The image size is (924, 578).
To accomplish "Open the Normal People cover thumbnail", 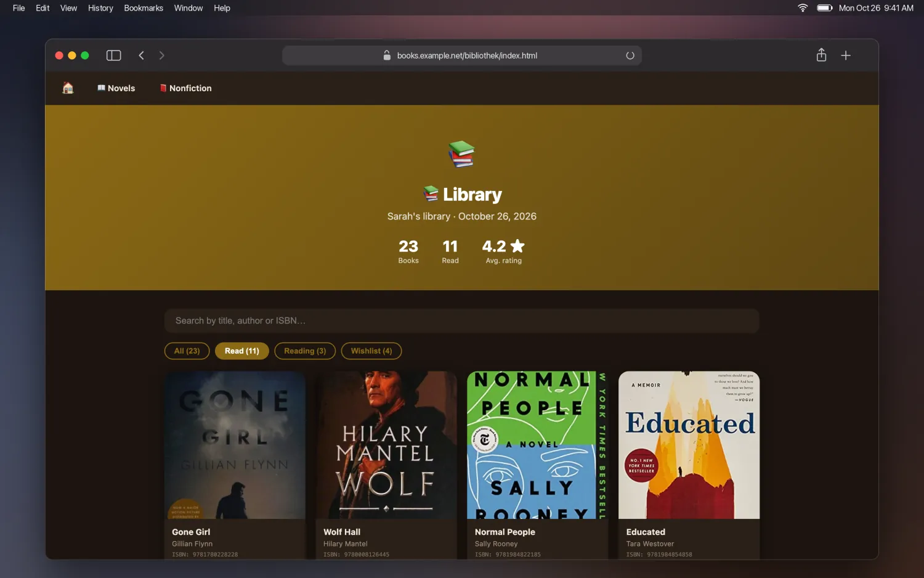I will coord(538,445).
